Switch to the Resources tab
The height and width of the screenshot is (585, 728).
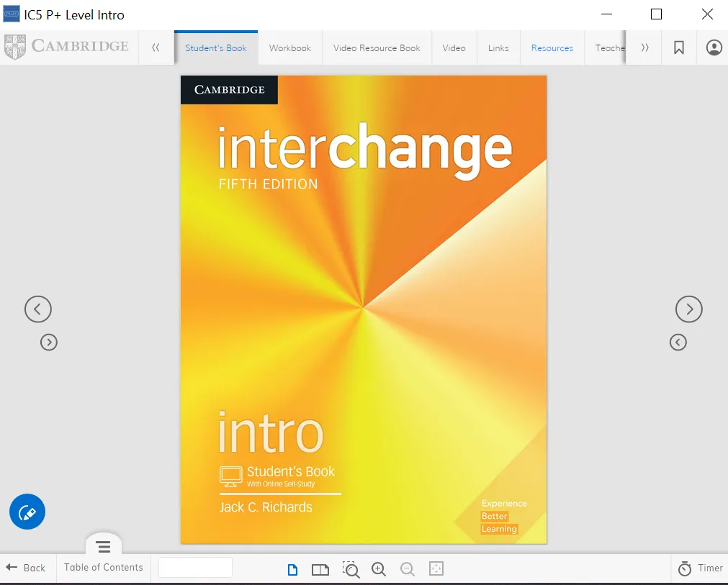[552, 47]
